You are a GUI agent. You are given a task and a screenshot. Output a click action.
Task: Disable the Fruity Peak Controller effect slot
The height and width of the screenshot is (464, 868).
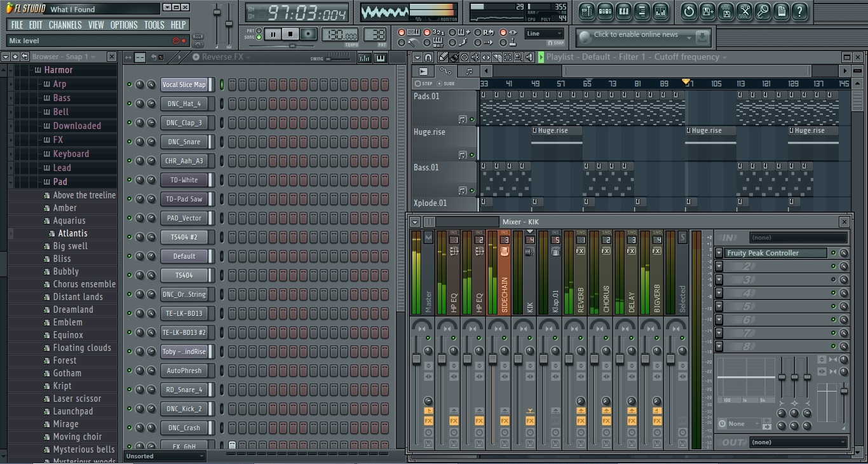tap(833, 253)
